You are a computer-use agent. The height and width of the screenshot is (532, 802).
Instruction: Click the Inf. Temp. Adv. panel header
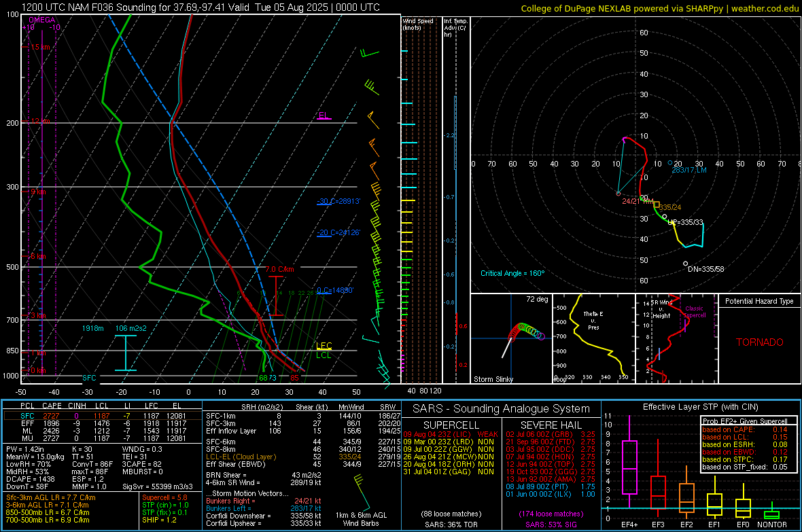pos(455,28)
